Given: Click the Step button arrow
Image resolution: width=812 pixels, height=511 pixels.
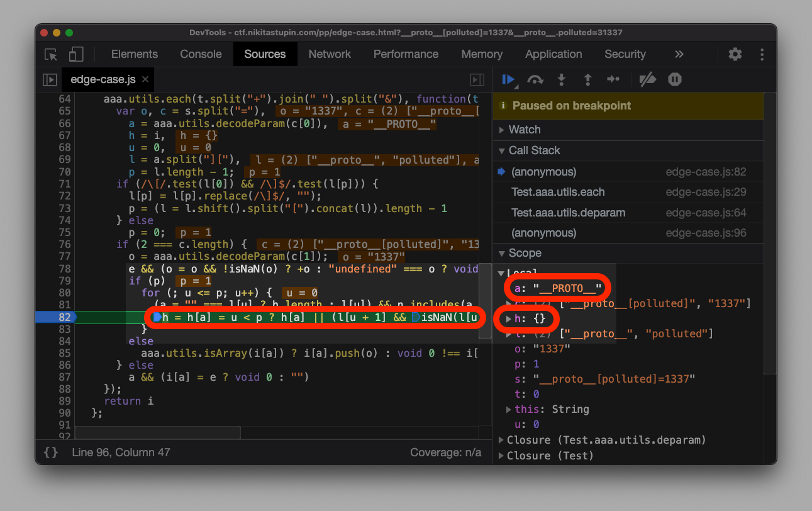Looking at the screenshot, I should (613, 79).
